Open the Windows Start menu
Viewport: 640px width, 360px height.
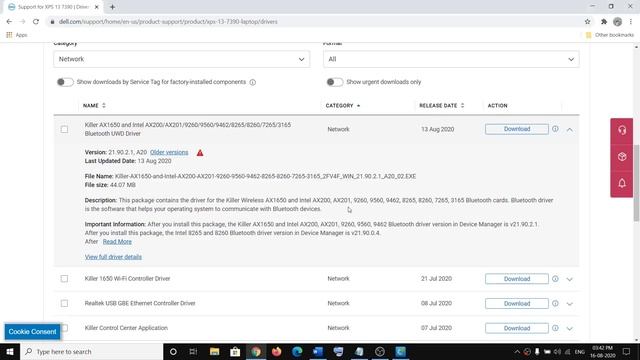[10, 351]
